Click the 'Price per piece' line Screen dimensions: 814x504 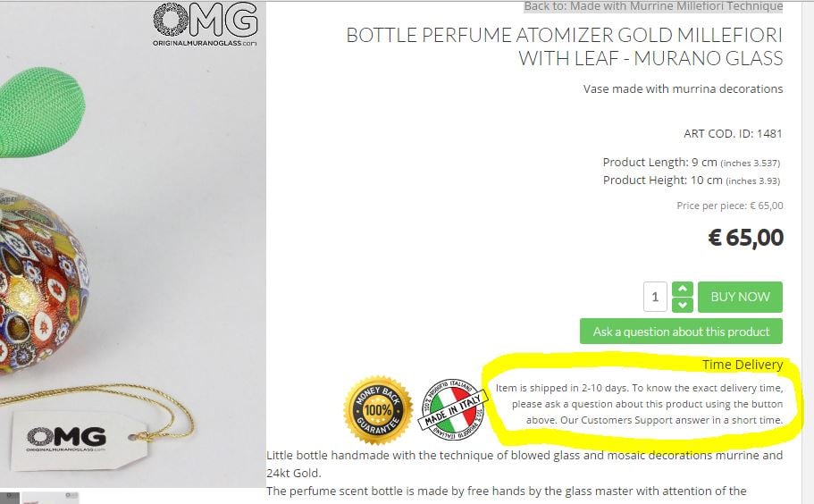click(730, 206)
